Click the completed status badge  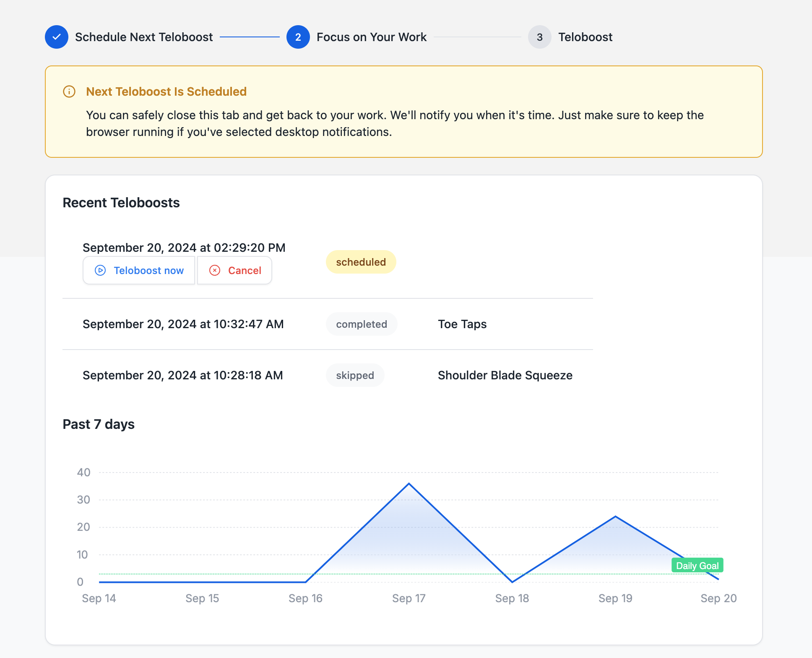pyautogui.click(x=361, y=324)
